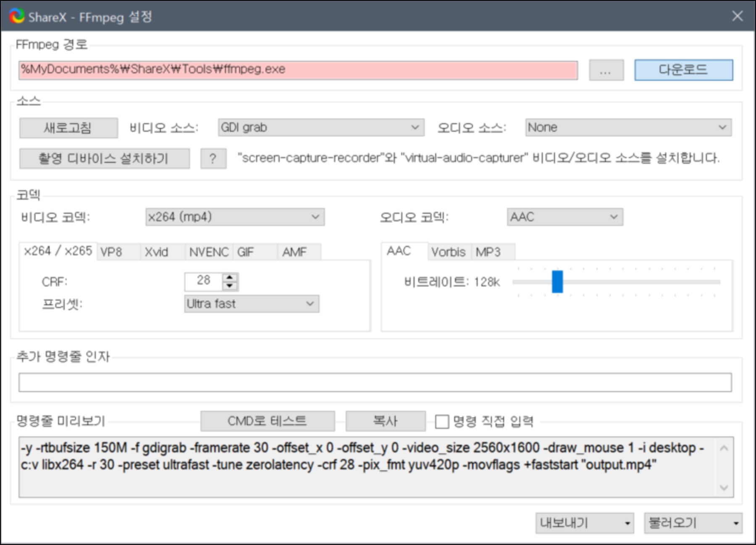
Task: Click the preview scrollbar down arrow
Action: tap(724, 487)
